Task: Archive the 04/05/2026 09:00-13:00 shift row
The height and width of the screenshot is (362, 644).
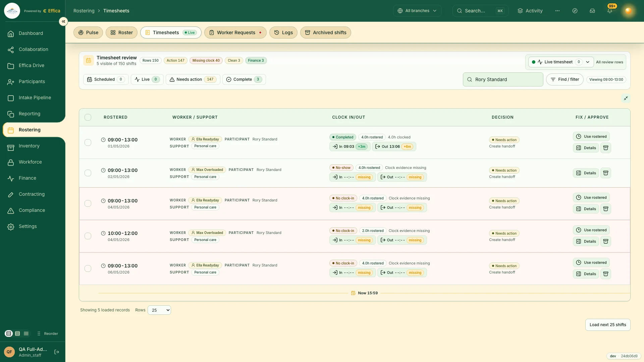Action: coord(605,209)
